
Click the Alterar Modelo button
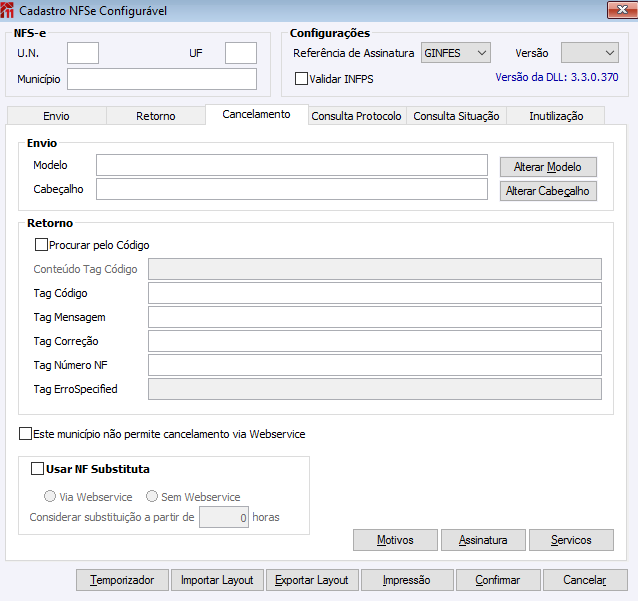click(548, 167)
